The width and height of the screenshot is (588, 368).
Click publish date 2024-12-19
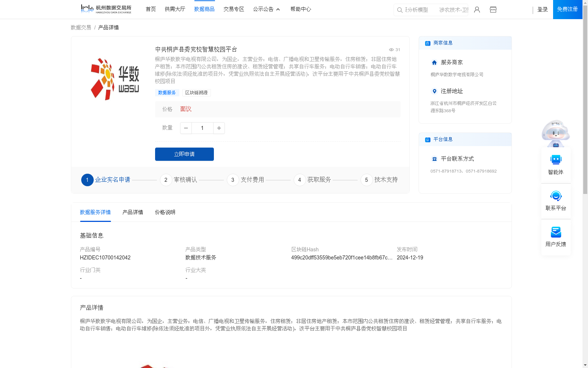coord(410,258)
